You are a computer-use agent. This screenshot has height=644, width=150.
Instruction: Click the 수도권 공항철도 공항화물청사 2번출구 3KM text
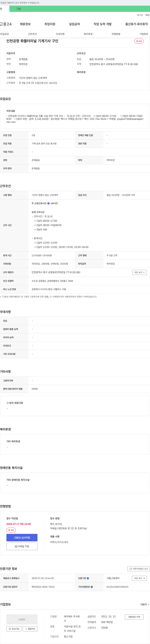52,281
